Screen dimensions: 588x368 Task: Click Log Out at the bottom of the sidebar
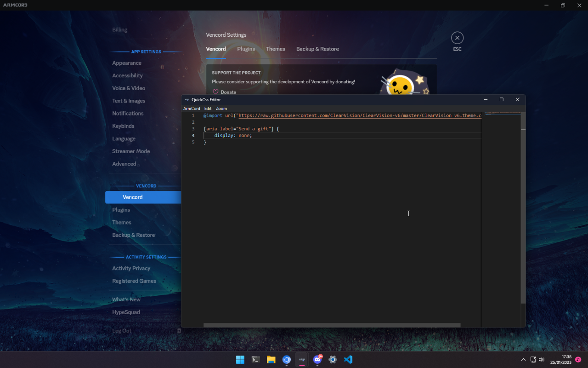pyautogui.click(x=121, y=330)
